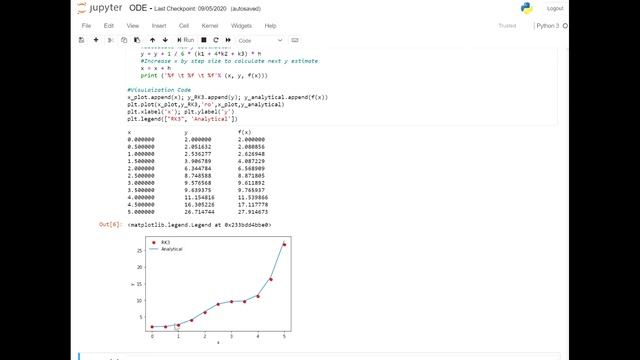The image size is (640, 360).
Task: Move selected cell down arrow
Action: [165, 40]
